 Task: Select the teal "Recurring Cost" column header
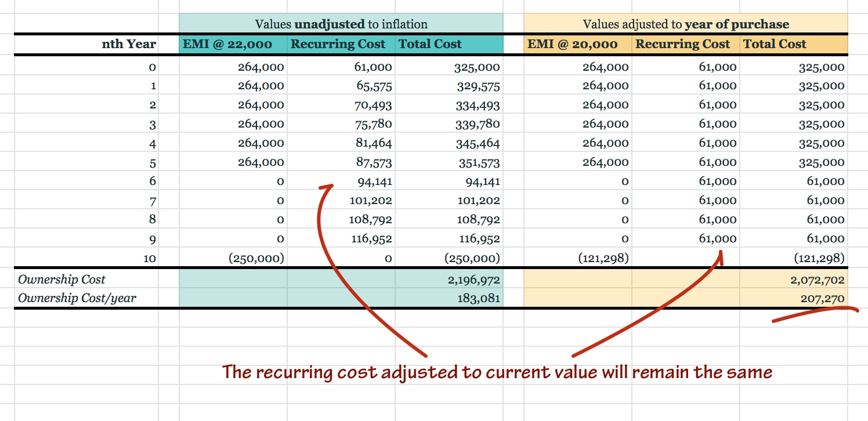(338, 43)
